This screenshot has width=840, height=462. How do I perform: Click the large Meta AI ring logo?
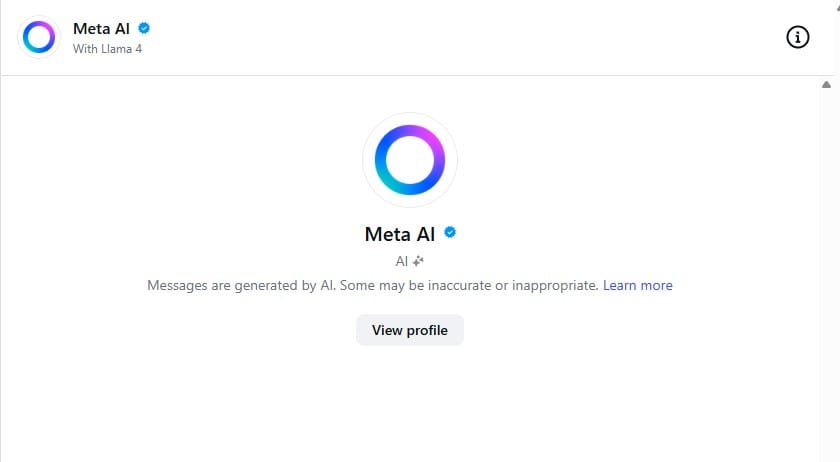[x=410, y=160]
